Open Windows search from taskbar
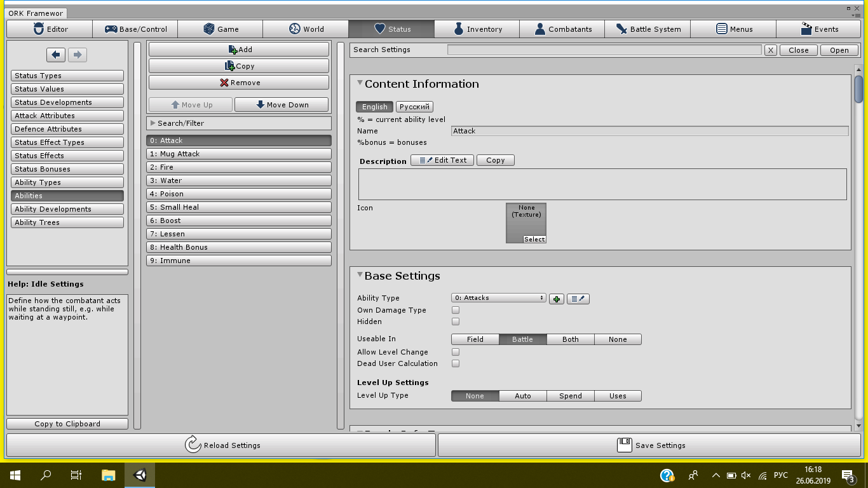The width and height of the screenshot is (868, 488). (x=46, y=475)
